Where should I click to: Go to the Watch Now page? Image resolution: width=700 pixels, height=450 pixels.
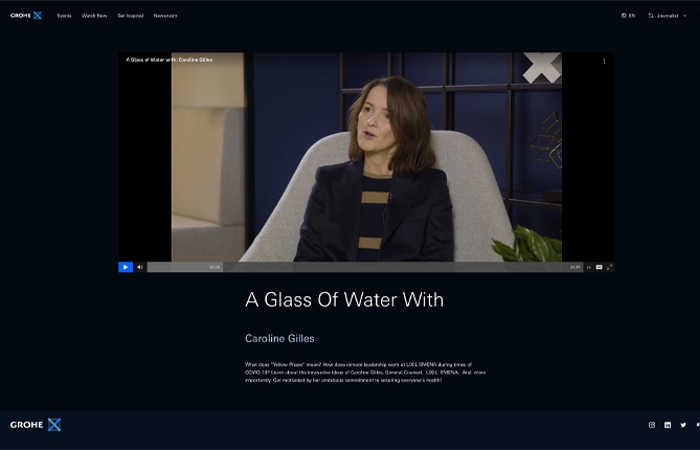click(94, 16)
